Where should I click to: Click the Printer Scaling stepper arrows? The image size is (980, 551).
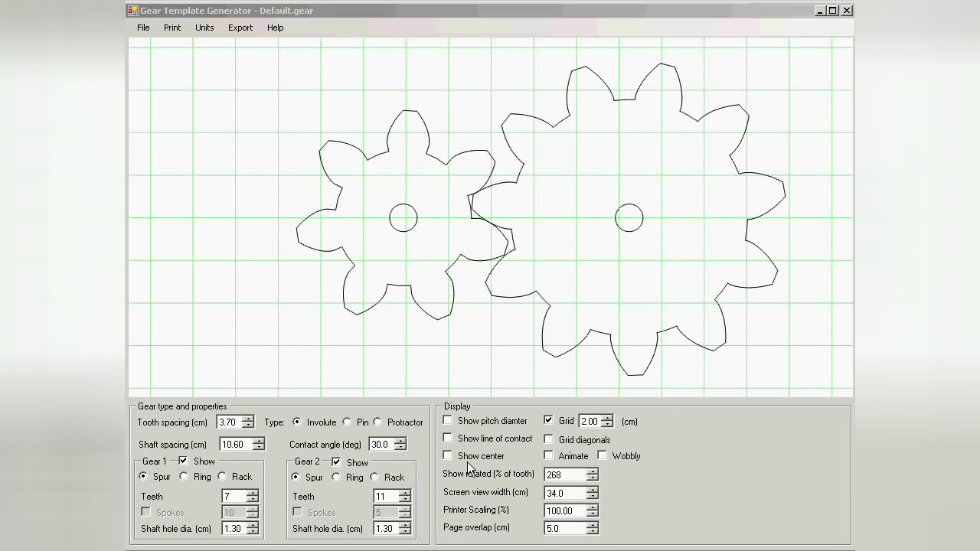coord(592,510)
